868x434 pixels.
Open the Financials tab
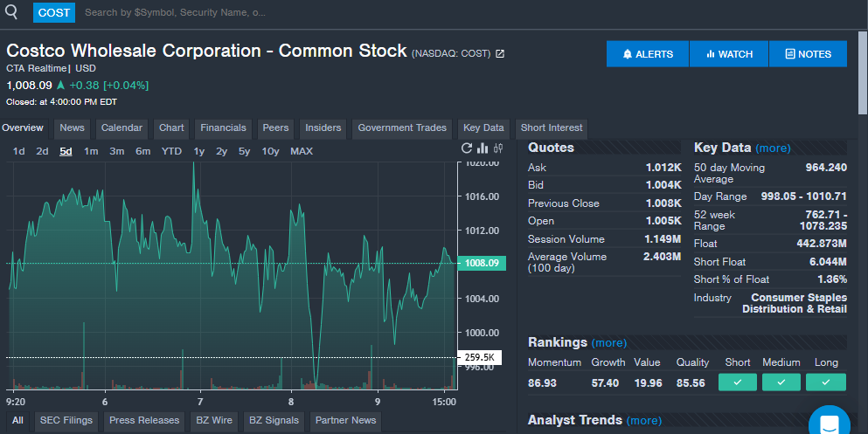223,127
